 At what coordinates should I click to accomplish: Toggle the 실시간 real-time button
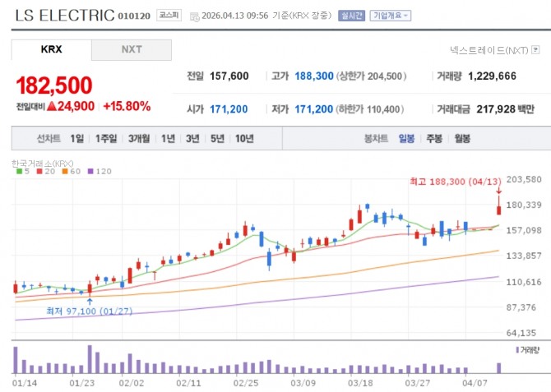click(351, 16)
